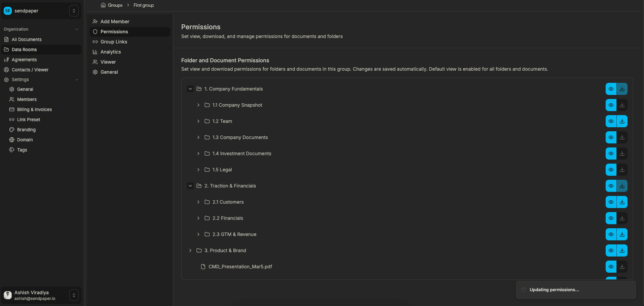This screenshot has height=306, width=644.
Task: Toggle view permission for 1.3 Company Documents
Action: point(611,137)
